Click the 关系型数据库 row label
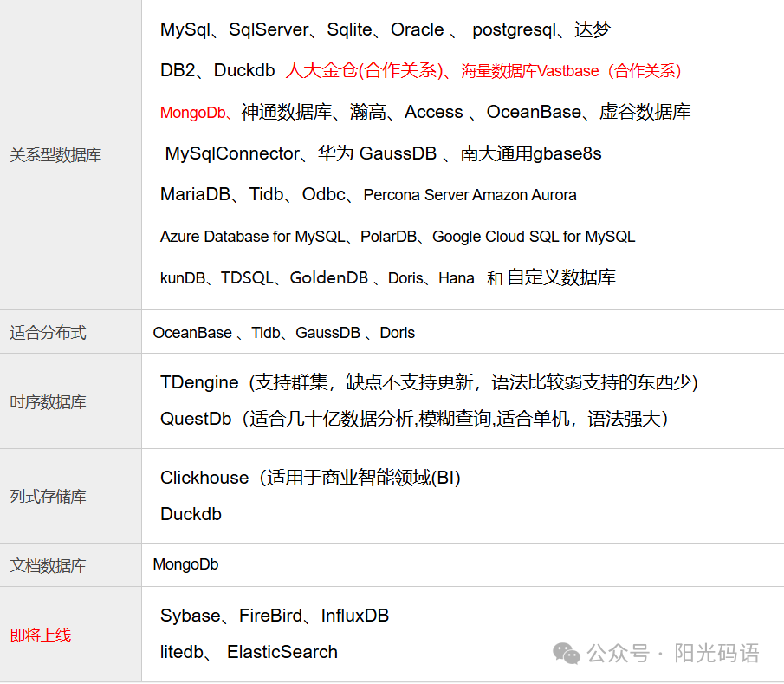This screenshot has height=684, width=784. point(55,155)
